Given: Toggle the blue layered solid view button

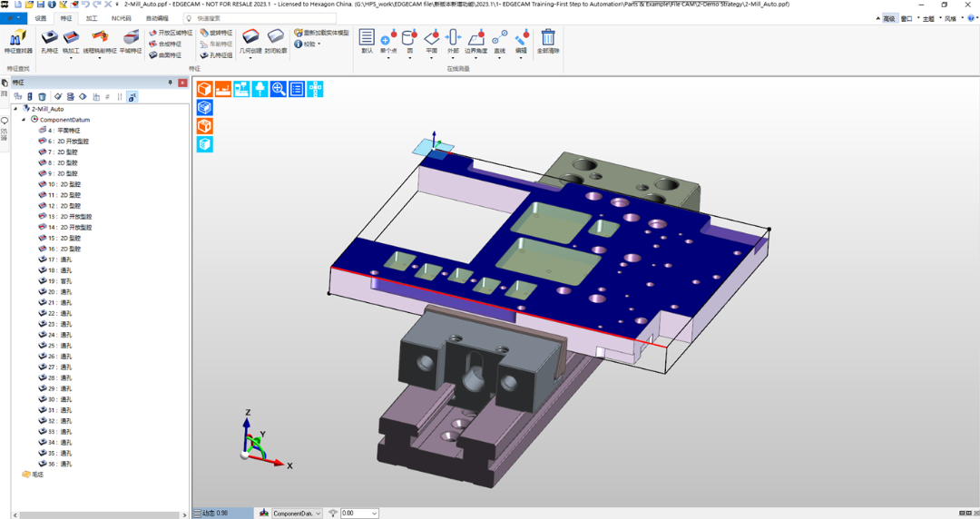Looking at the screenshot, I should pos(205,108).
